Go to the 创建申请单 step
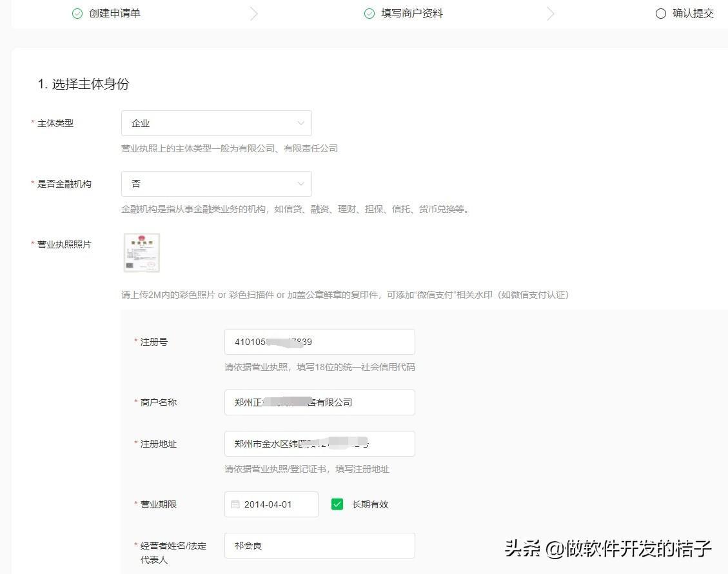Screen dimensions: 728x574 pos(114,14)
